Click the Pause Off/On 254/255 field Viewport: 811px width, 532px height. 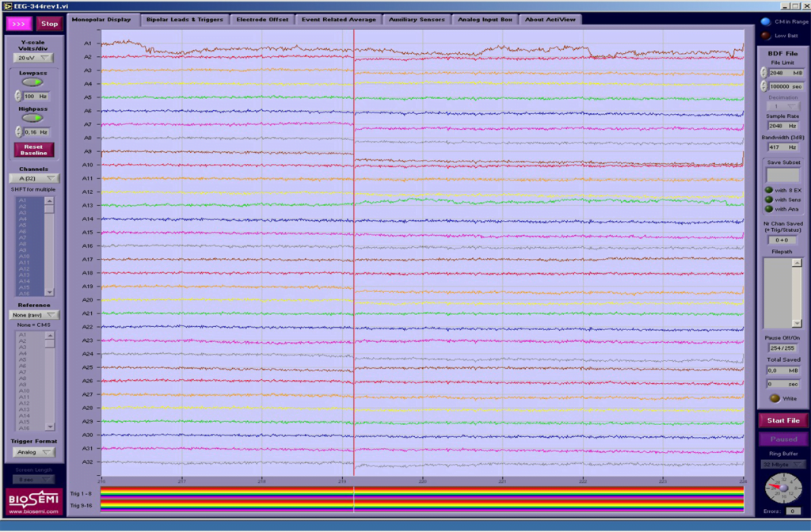coord(782,348)
